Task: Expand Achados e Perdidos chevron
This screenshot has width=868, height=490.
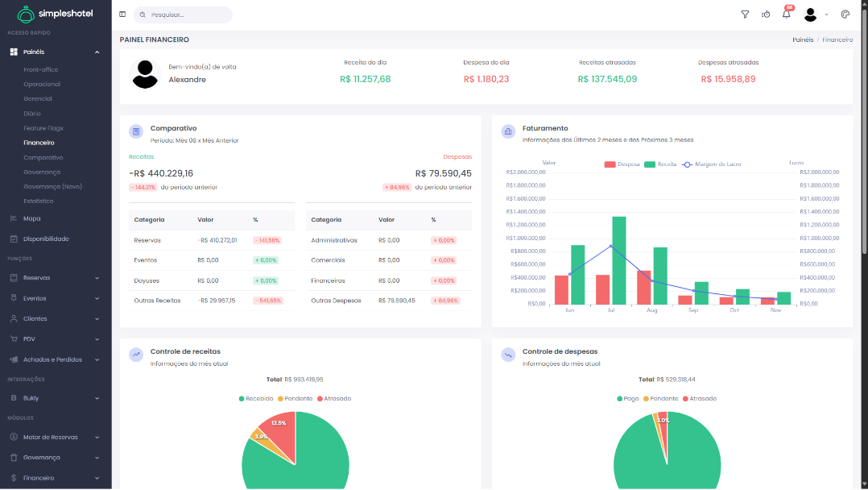Action: (x=97, y=359)
